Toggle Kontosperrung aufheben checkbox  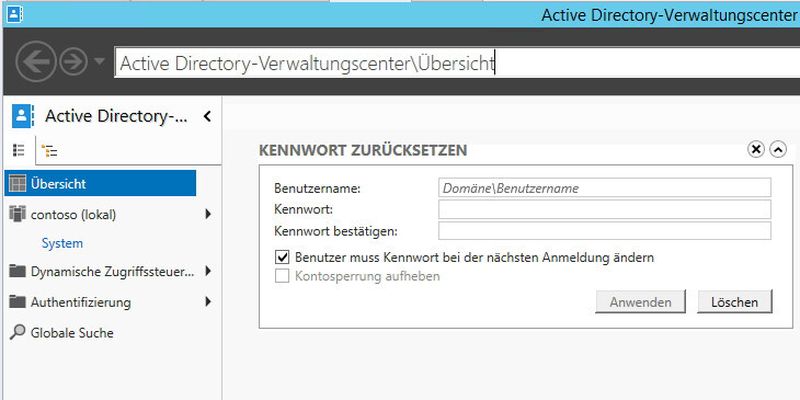click(282, 277)
